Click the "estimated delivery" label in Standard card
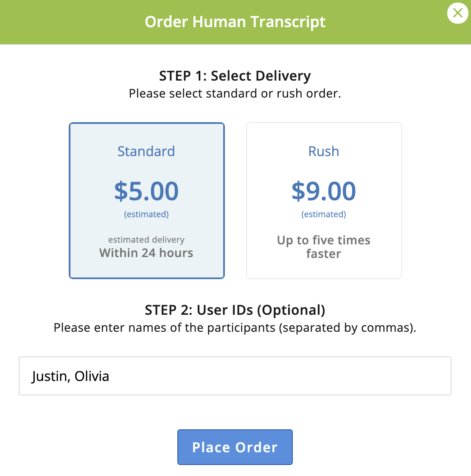 click(x=146, y=240)
